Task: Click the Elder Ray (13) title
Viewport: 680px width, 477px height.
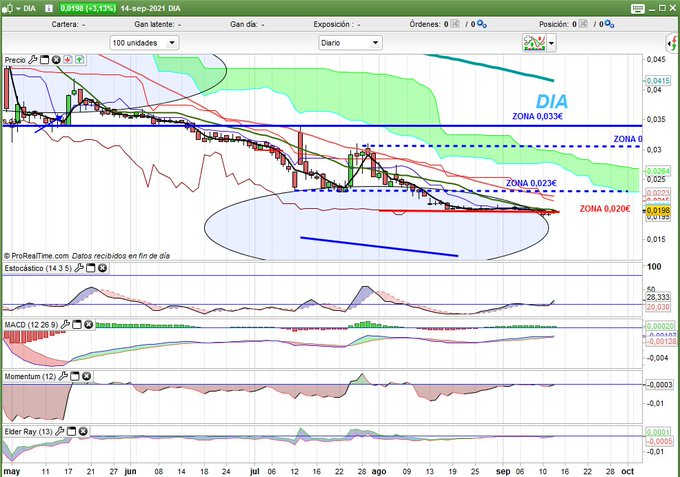Action: [x=28, y=431]
